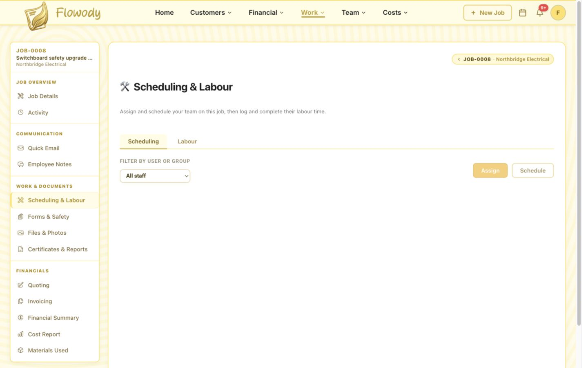The width and height of the screenshot is (588, 368).
Task: Click the page vertical scrollbar
Action: [579, 164]
